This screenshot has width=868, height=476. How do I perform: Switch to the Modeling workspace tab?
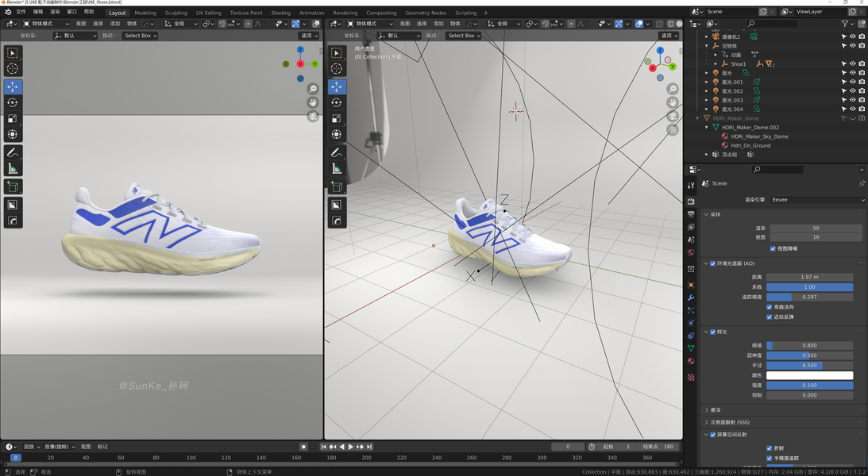(145, 13)
